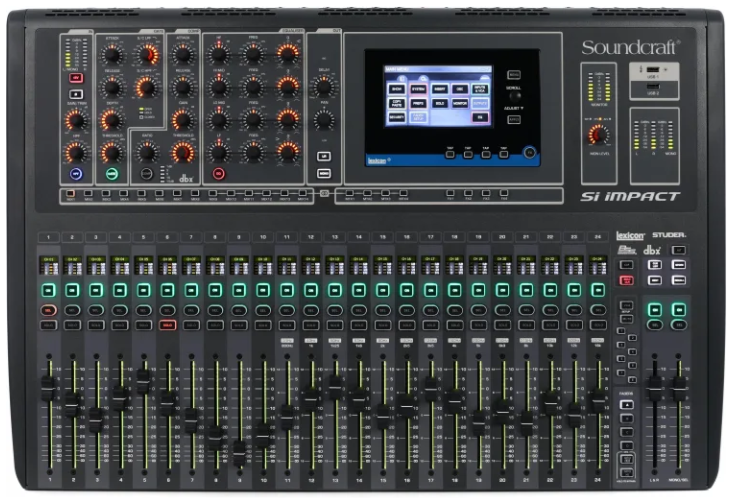Click the PAN knob

323,120
